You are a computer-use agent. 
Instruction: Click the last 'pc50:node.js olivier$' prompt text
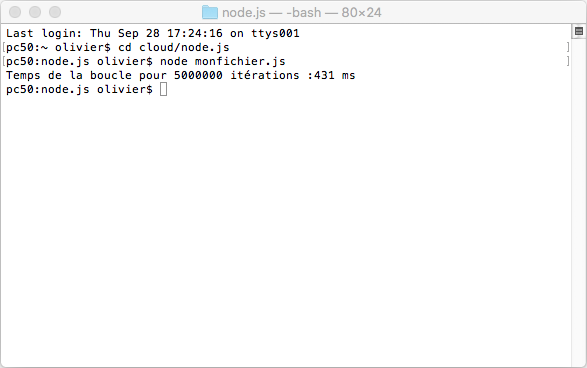coord(79,89)
